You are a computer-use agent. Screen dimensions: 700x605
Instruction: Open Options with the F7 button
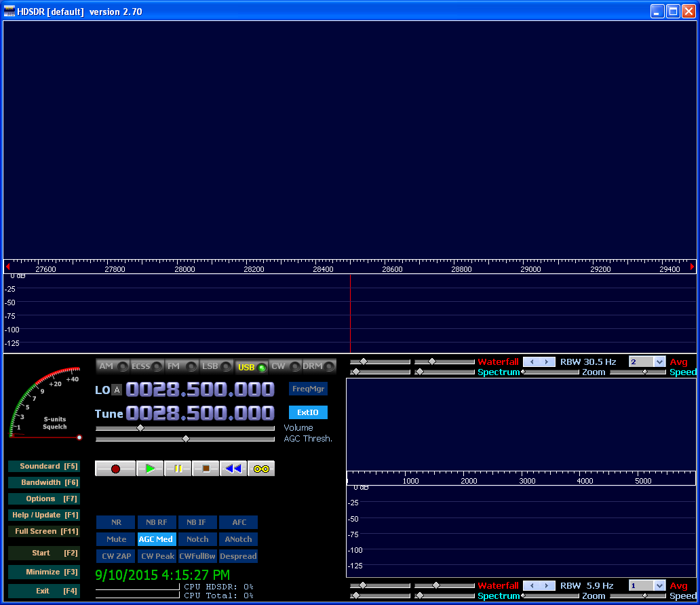(x=43, y=499)
